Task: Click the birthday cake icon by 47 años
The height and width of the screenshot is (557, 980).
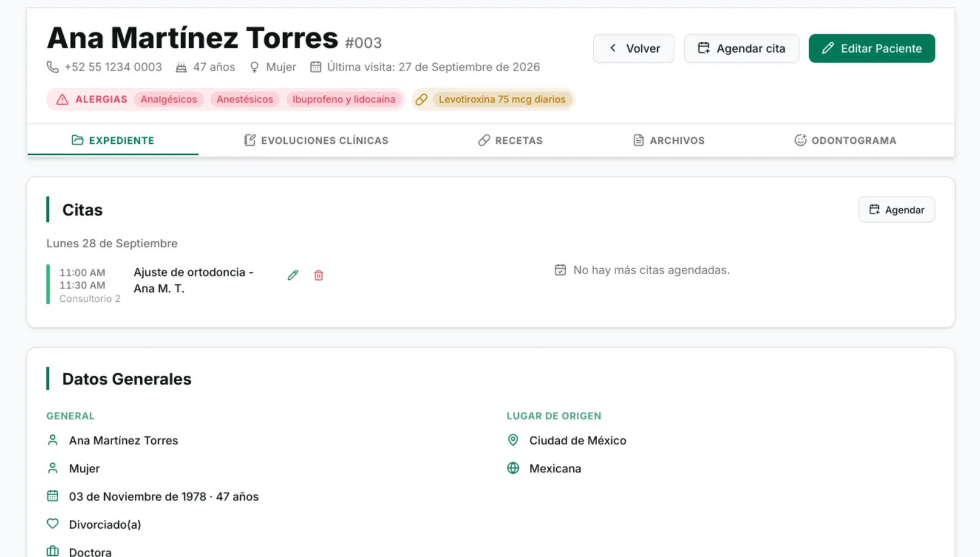Action: 181,67
